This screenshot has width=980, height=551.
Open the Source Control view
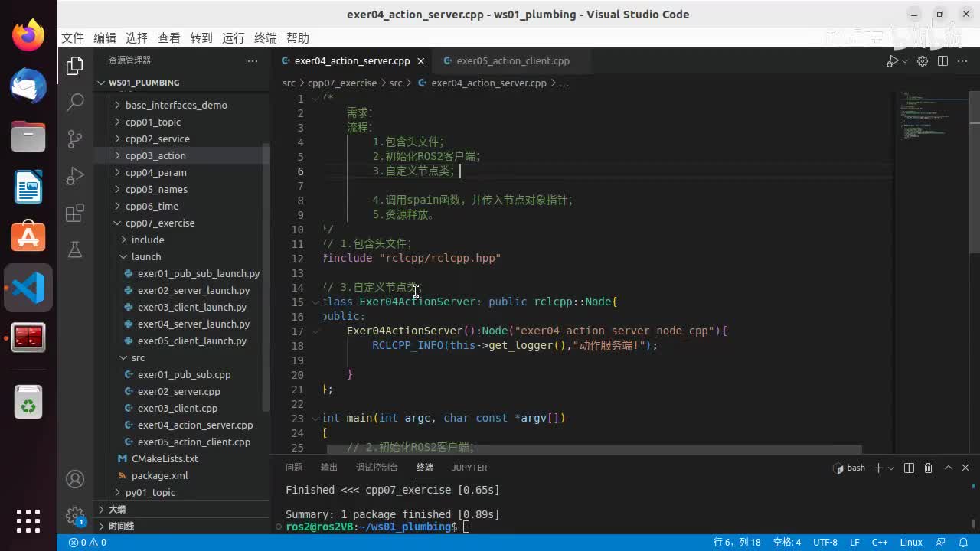point(75,139)
